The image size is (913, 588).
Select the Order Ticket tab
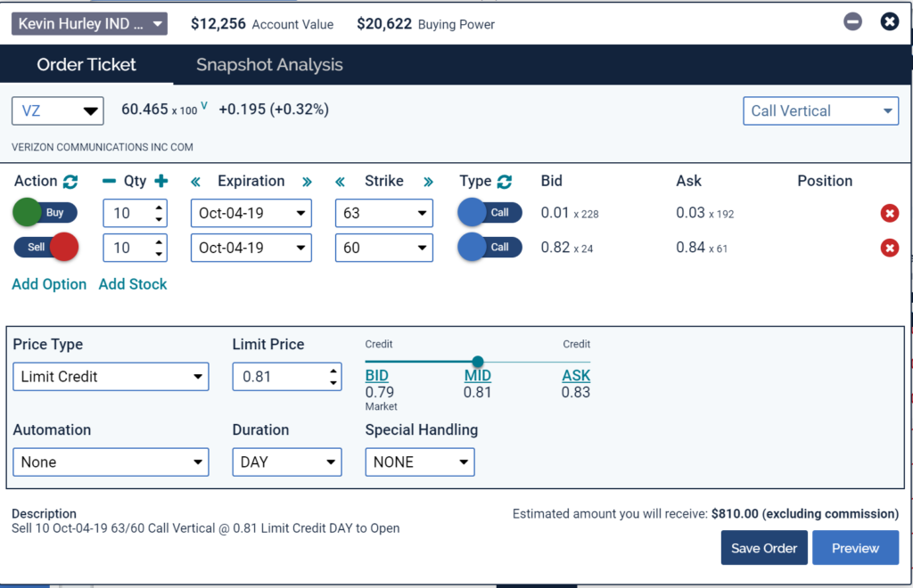(86, 65)
